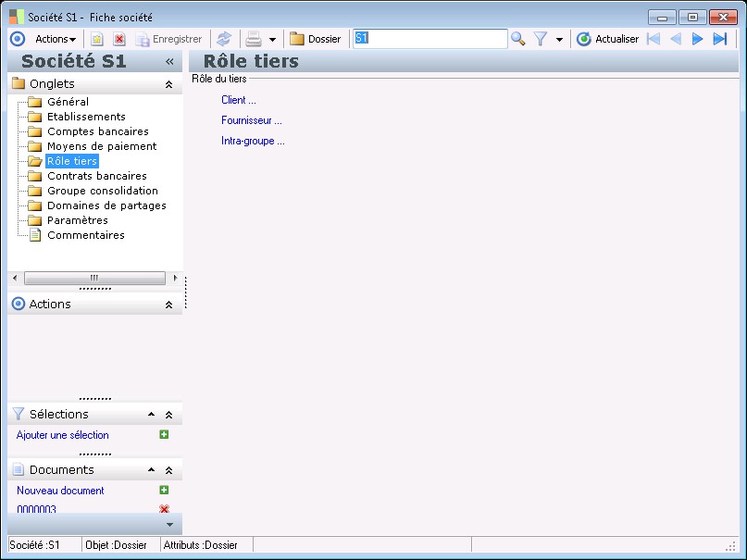Viewport: 747px width, 560px height.
Task: Collapse the Documents section double chevron
Action: click(x=168, y=470)
